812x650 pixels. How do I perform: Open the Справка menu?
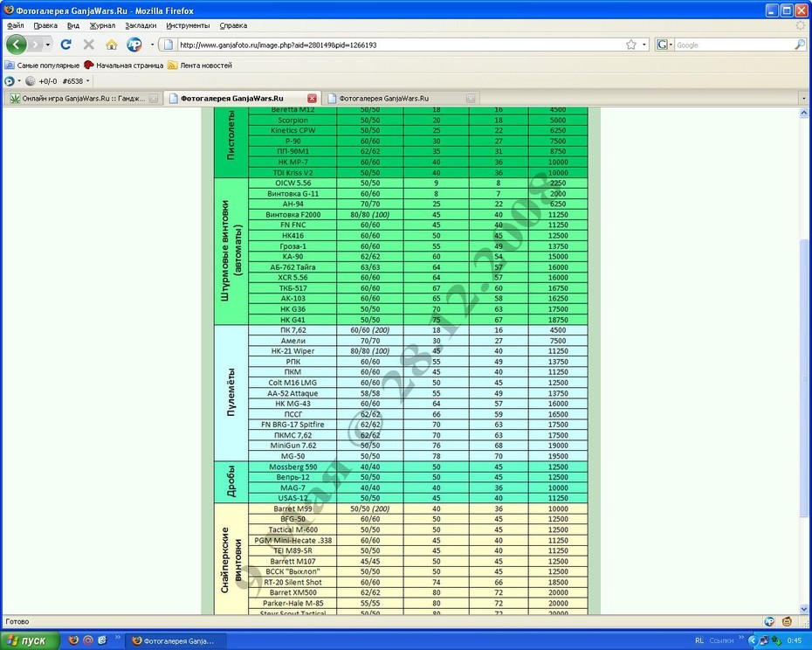[233, 25]
